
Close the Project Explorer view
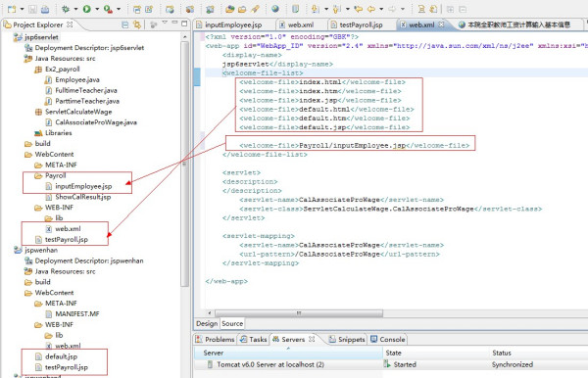[70, 24]
